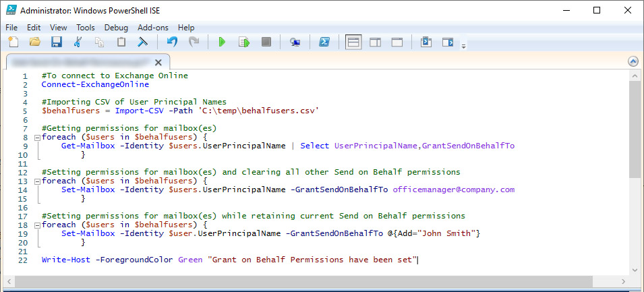Collapse foreach block at line 13
644x292 pixels.
click(37, 181)
